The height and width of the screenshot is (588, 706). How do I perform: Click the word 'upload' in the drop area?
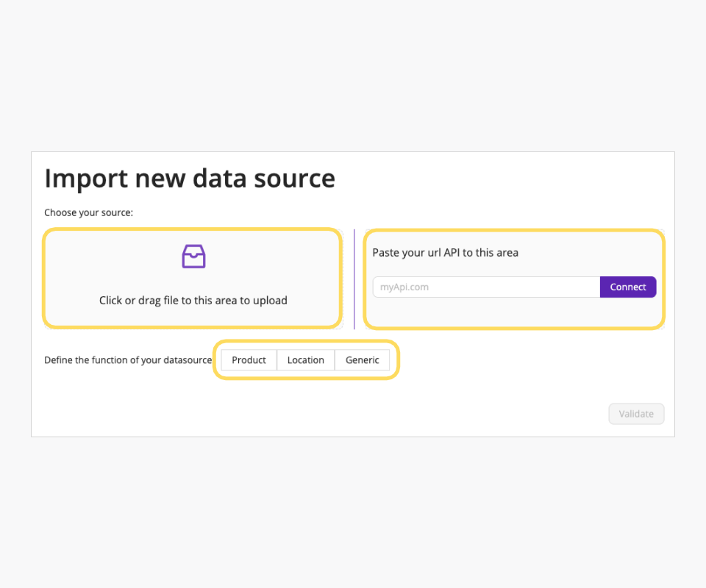point(270,301)
